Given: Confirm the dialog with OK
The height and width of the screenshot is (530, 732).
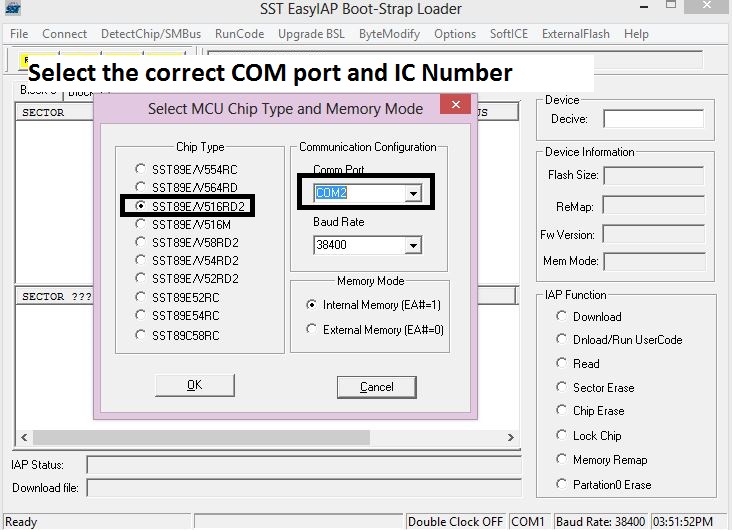Looking at the screenshot, I should click(195, 385).
